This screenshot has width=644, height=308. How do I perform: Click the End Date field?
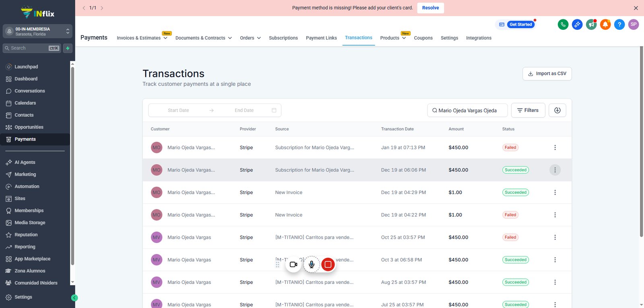(244, 110)
